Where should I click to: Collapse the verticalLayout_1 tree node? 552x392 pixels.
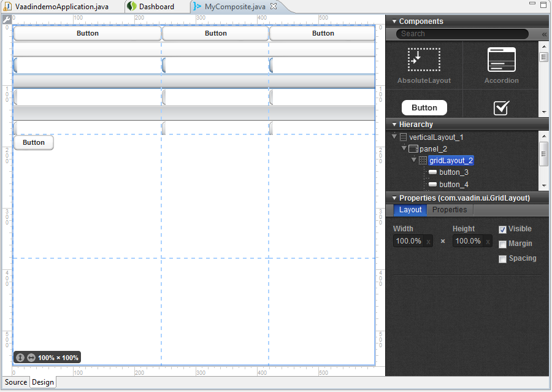394,137
